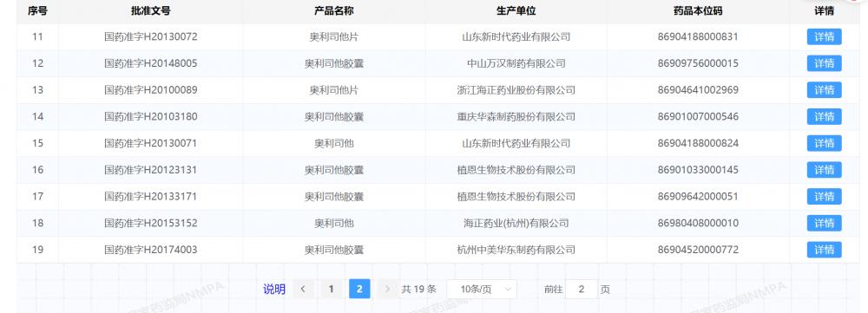Open the 说明 link
868x313 pixels.
coord(274,289)
